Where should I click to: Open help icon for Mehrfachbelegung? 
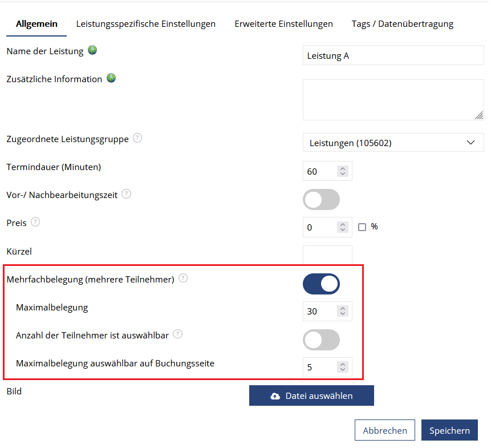(183, 278)
